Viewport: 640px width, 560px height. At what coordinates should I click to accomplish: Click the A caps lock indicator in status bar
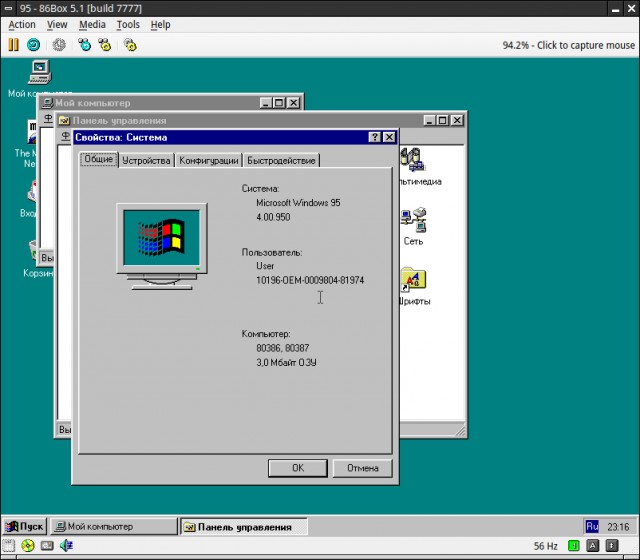tap(593, 546)
